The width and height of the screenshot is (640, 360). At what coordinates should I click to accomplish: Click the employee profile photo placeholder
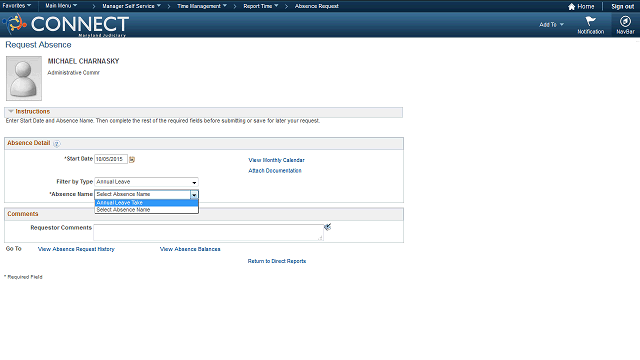[x=24, y=78]
